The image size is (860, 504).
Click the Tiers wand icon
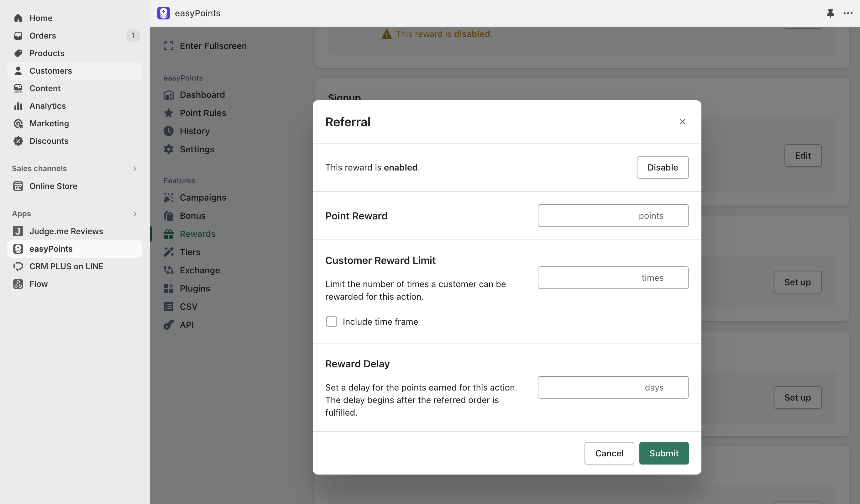[x=169, y=252]
